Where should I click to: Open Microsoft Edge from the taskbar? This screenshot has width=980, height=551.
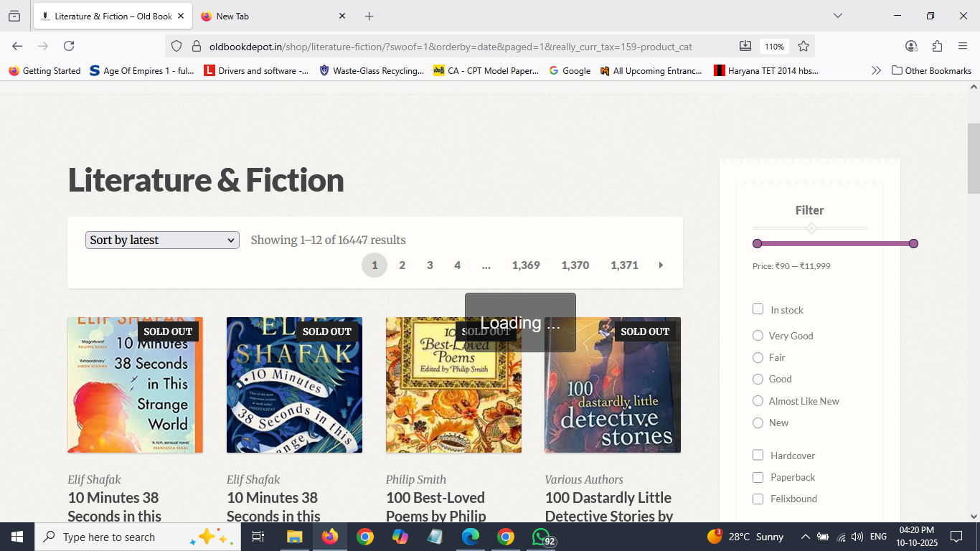[471, 537]
